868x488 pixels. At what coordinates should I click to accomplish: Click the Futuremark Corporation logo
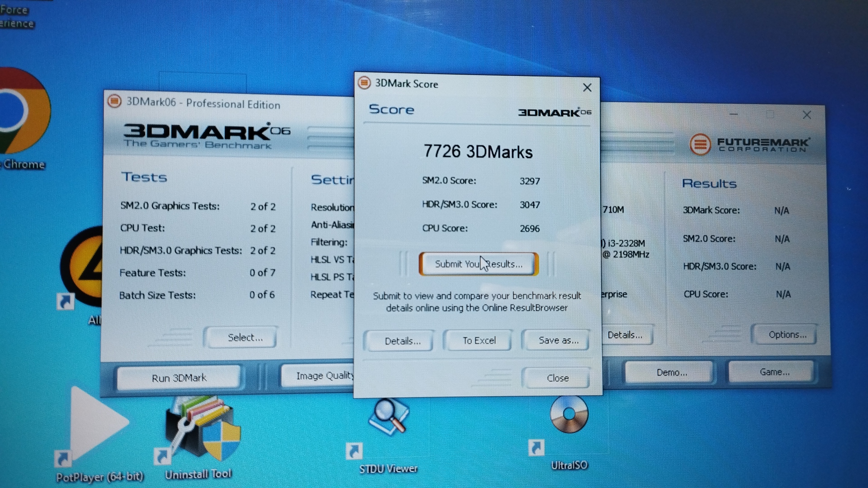click(750, 145)
